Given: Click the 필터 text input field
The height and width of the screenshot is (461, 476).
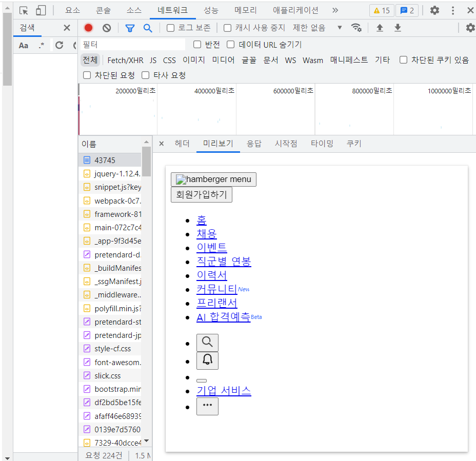Looking at the screenshot, I should [x=133, y=45].
